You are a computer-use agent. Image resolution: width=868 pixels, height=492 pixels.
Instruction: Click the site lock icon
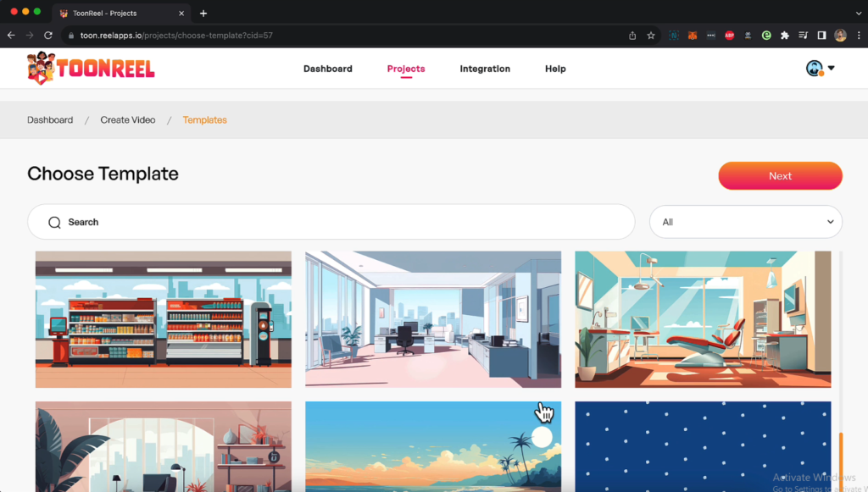[x=71, y=36]
